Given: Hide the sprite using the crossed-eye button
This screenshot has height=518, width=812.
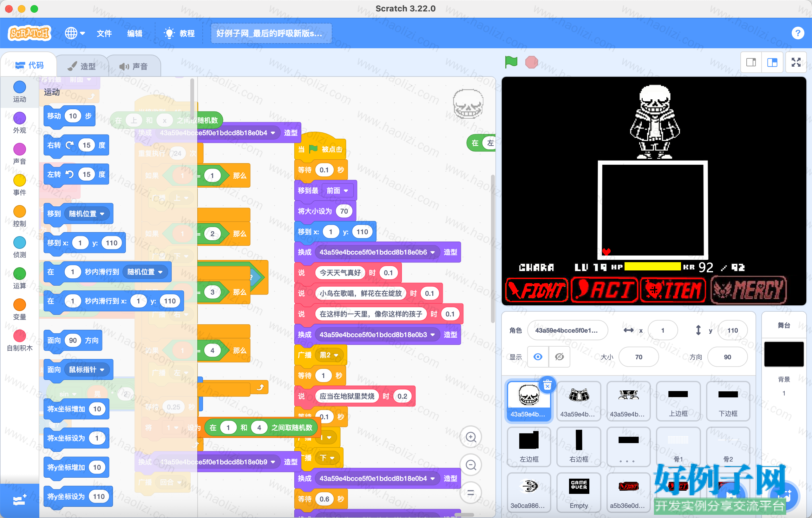Looking at the screenshot, I should [x=559, y=357].
